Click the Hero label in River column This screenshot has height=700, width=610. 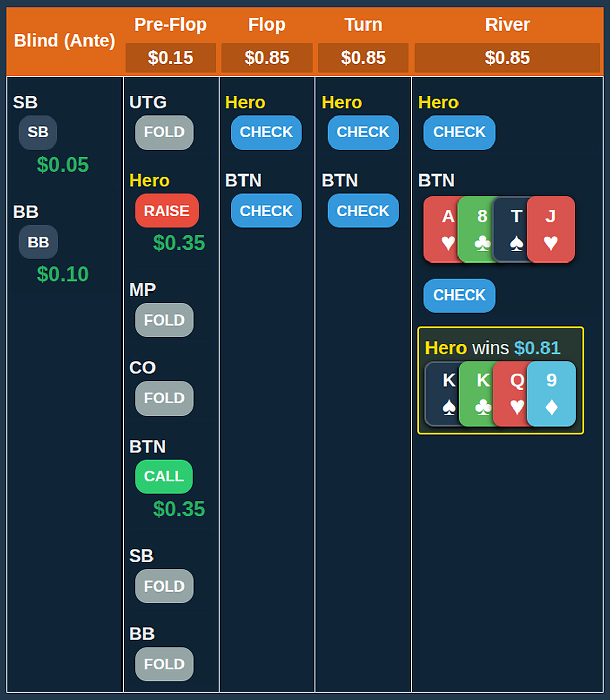pyautogui.click(x=439, y=102)
